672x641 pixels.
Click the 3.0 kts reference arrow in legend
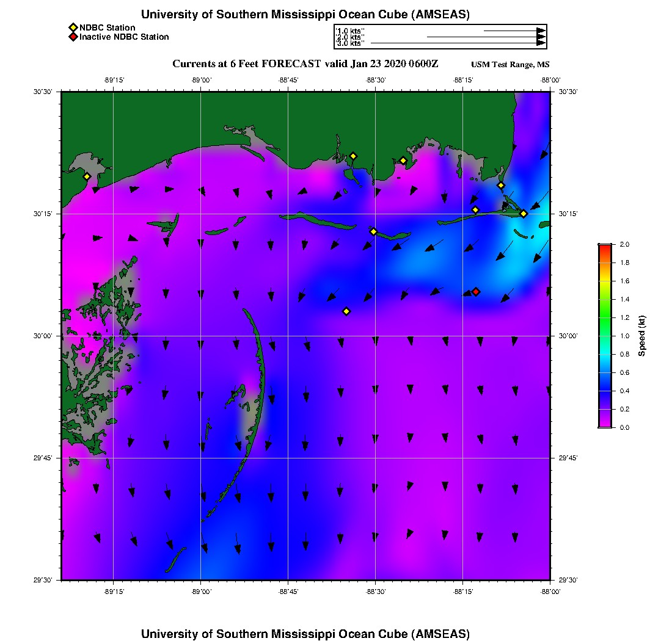[458, 43]
